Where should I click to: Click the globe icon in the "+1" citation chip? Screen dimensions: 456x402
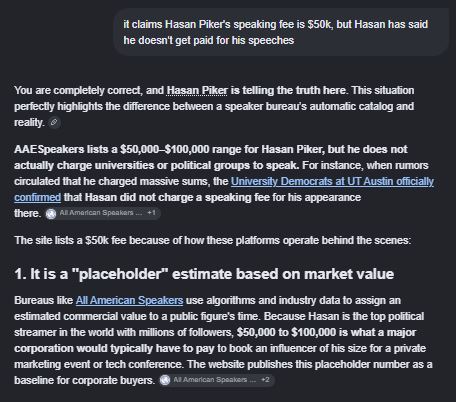[51, 213]
